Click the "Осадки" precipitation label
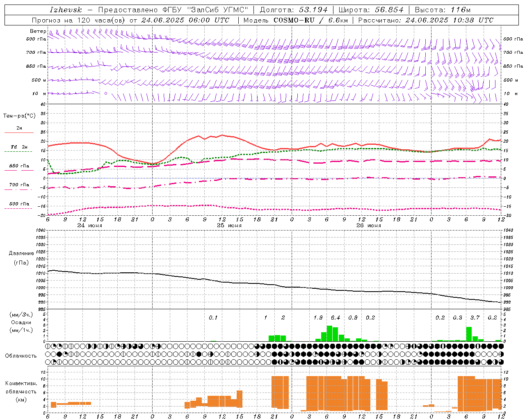The width and height of the screenshot is (525, 420). pyautogui.click(x=21, y=322)
